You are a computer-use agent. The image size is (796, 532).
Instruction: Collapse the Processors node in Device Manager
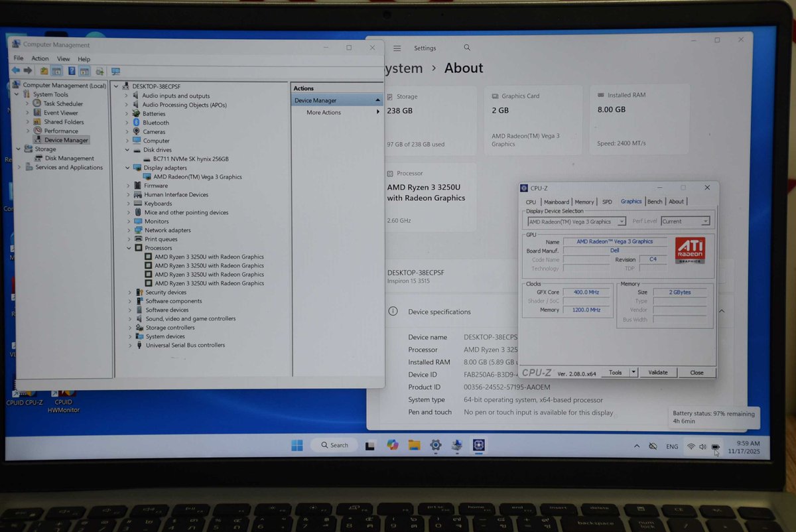129,248
